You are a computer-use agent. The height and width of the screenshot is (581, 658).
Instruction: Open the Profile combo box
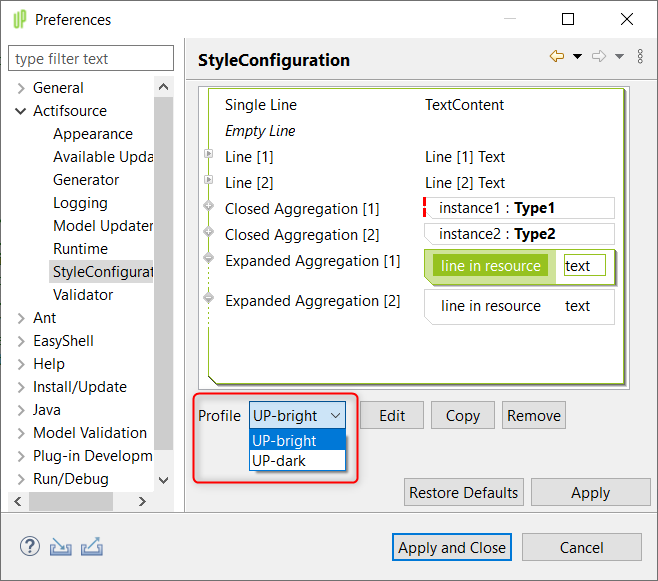297,415
